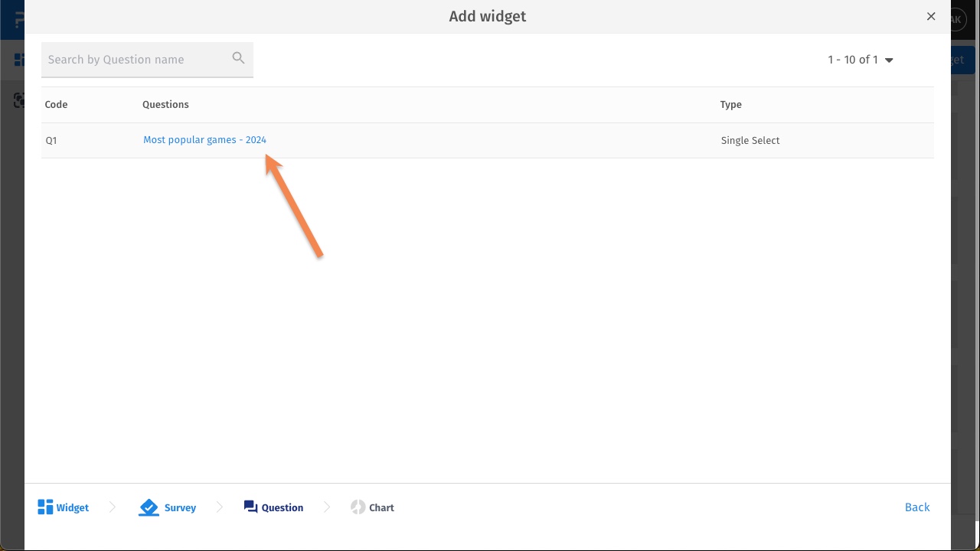This screenshot has width=980, height=551.
Task: Click the Type column header
Action: [x=730, y=105]
